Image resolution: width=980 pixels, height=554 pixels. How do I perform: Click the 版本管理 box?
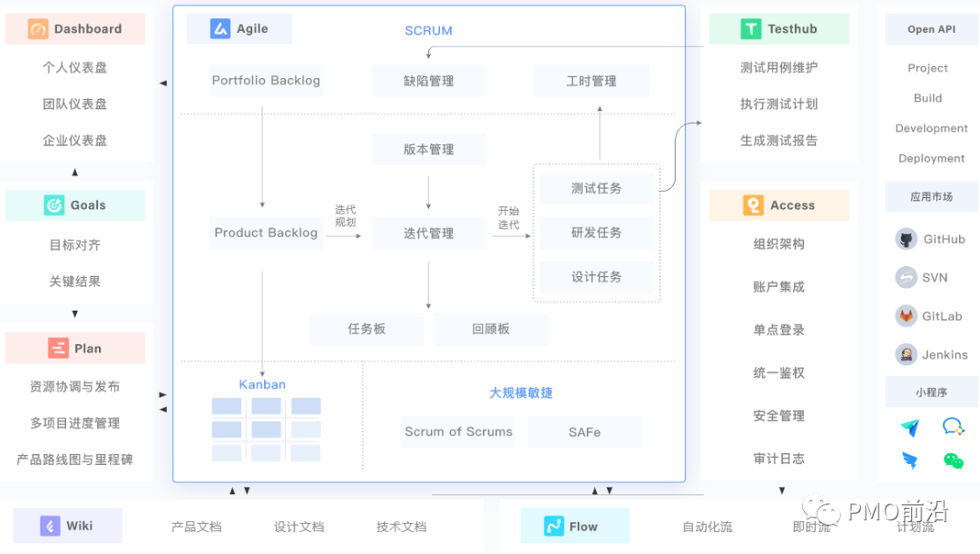coord(428,150)
